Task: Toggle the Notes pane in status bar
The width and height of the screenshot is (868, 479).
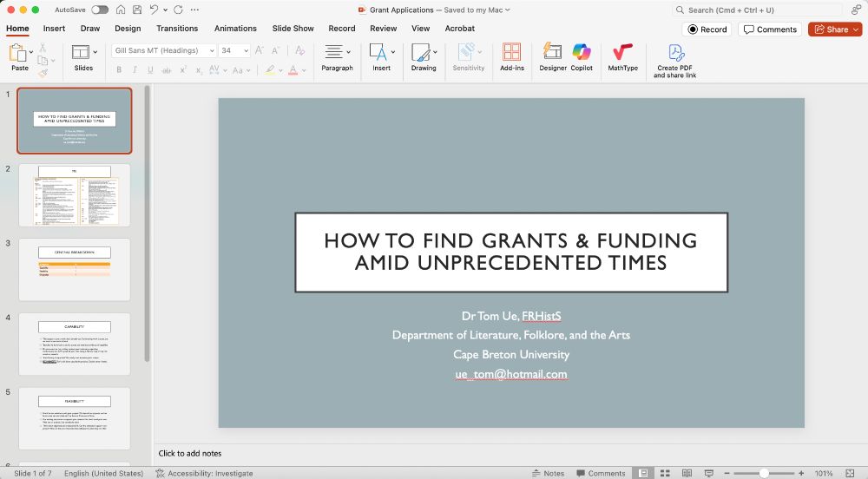Action: (x=547, y=473)
